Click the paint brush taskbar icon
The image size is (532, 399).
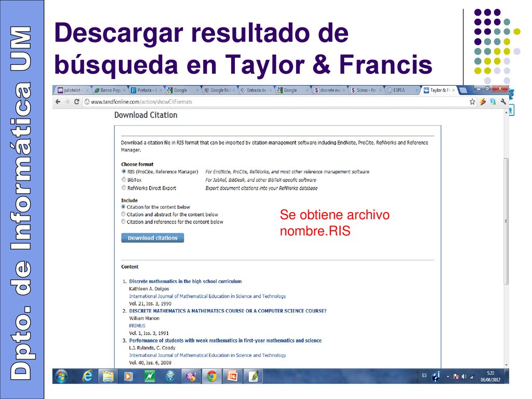[x=254, y=376]
